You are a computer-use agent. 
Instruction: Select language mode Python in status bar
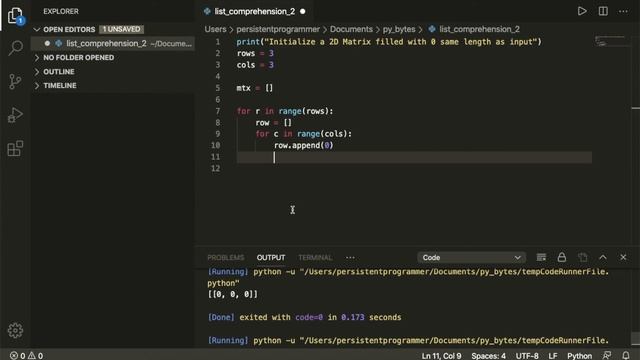click(579, 356)
